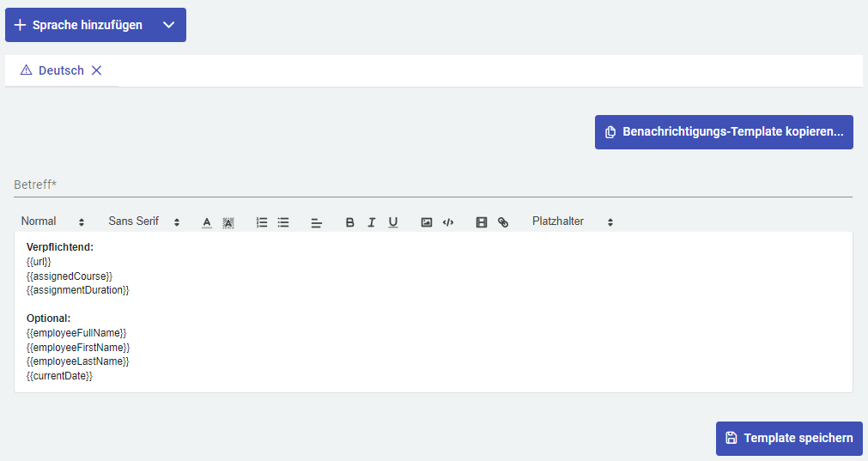Close the Deutsch tab with the X
This screenshot has height=461, width=868.
coord(97,70)
